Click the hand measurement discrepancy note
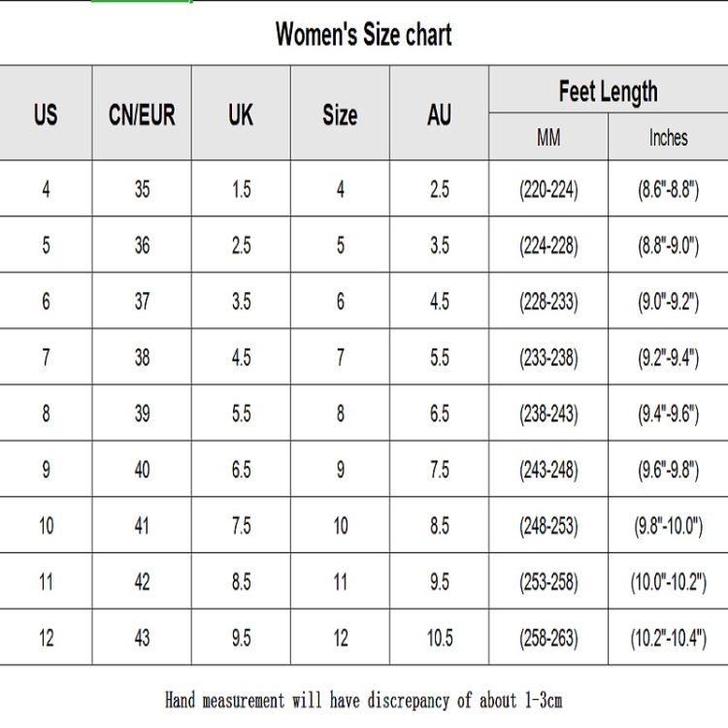Viewport: 728px width, 728px height. point(364,699)
